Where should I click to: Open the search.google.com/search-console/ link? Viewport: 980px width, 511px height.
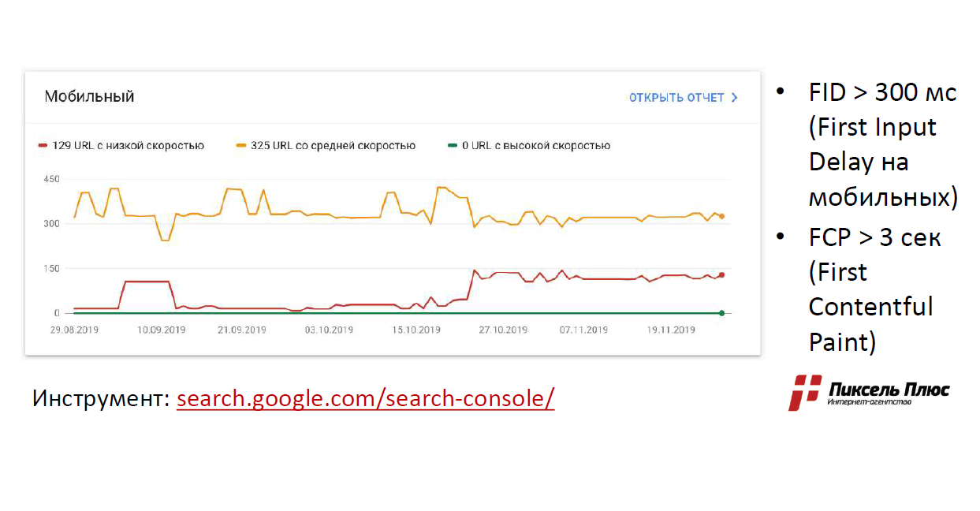tap(365, 398)
